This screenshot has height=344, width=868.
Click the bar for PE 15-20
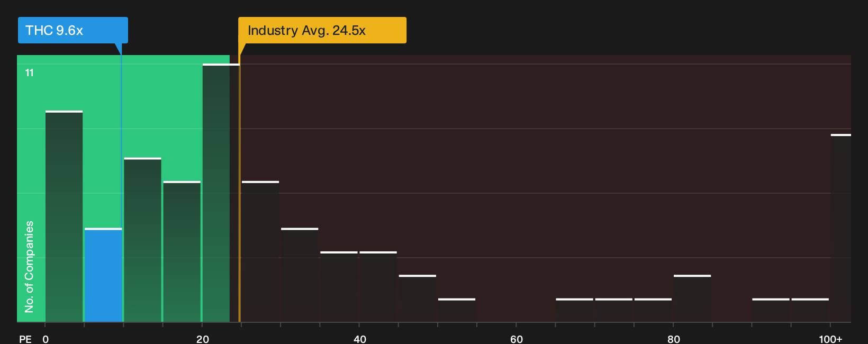[182, 251]
